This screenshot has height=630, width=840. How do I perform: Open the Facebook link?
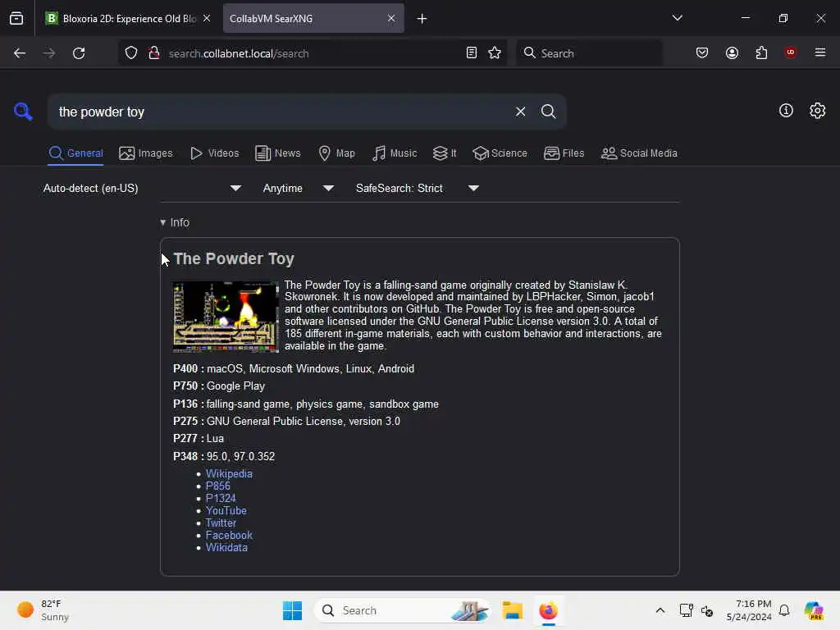(x=229, y=535)
